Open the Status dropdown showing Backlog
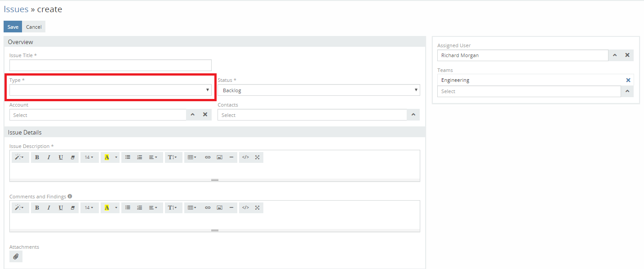644x269 pixels. point(319,90)
